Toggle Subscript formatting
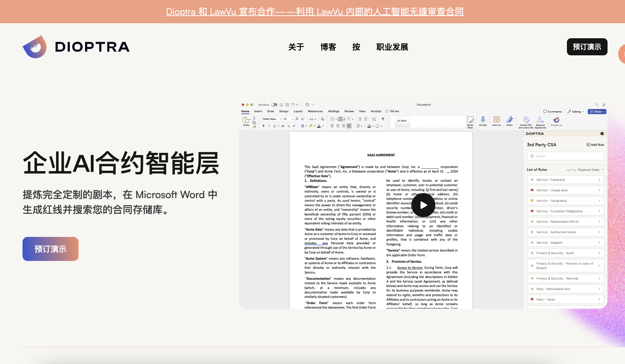The height and width of the screenshot is (364, 625). click(288, 126)
